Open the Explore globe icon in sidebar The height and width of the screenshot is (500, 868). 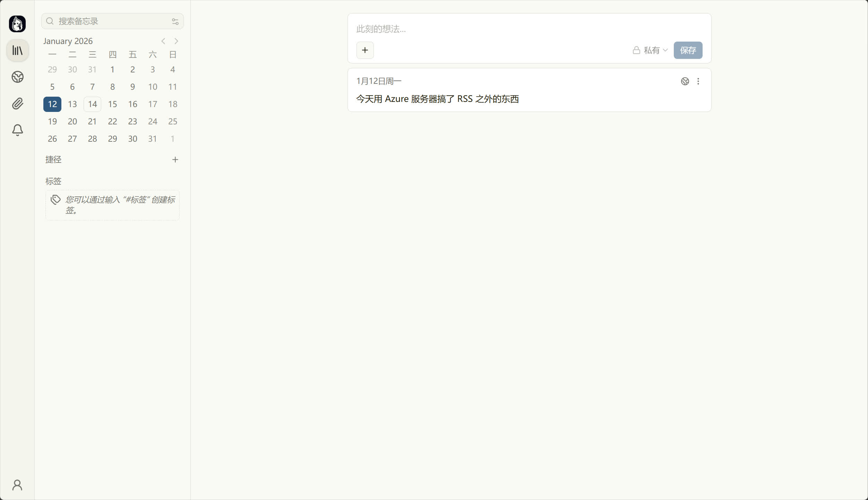tap(17, 77)
